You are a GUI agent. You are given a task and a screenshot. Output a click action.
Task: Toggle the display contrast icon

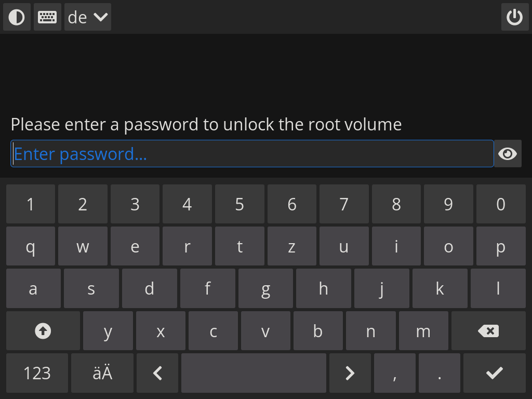click(17, 17)
